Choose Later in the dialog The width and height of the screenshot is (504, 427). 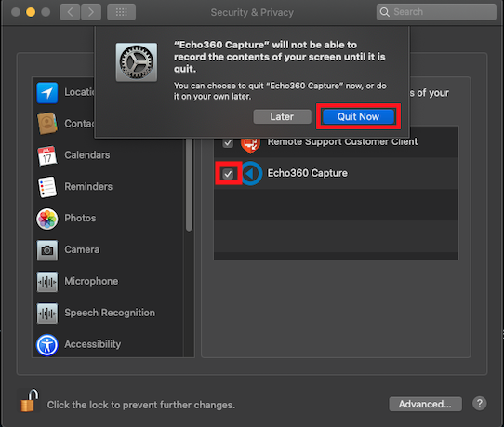(x=282, y=116)
